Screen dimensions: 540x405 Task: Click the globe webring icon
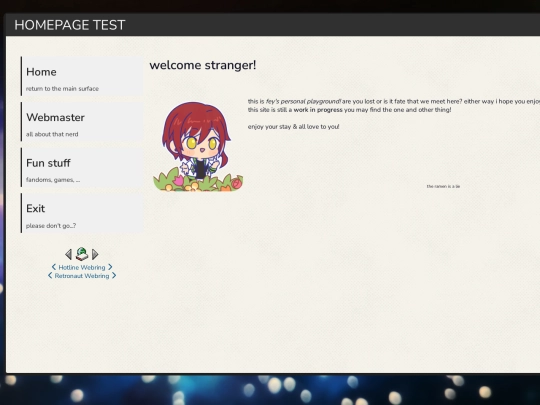82,254
